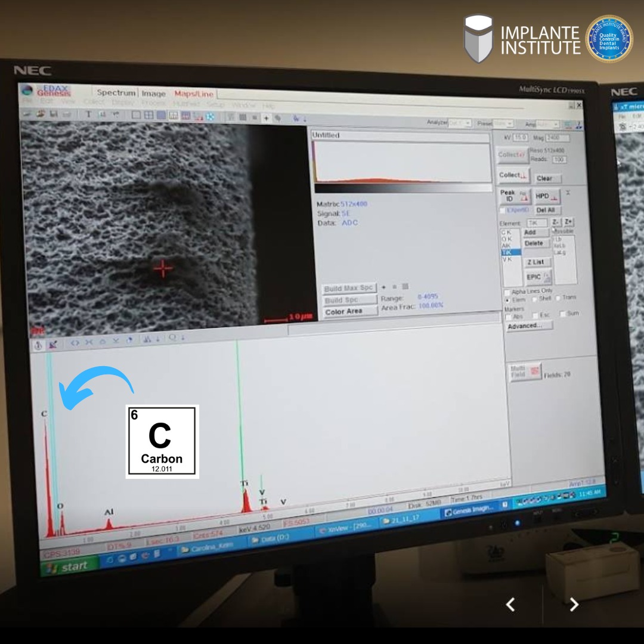The height and width of the screenshot is (644, 644).
Task: Switch to the Image tab
Action: point(153,94)
